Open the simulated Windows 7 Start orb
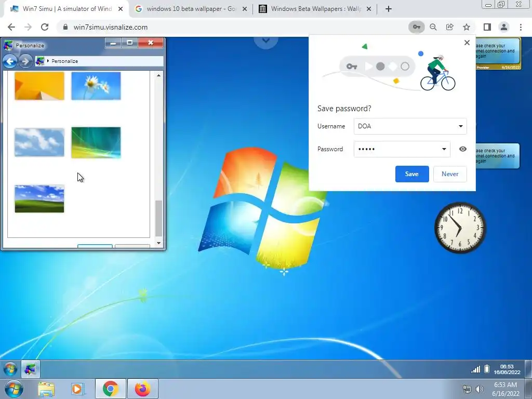532x399 pixels. pyautogui.click(x=10, y=369)
